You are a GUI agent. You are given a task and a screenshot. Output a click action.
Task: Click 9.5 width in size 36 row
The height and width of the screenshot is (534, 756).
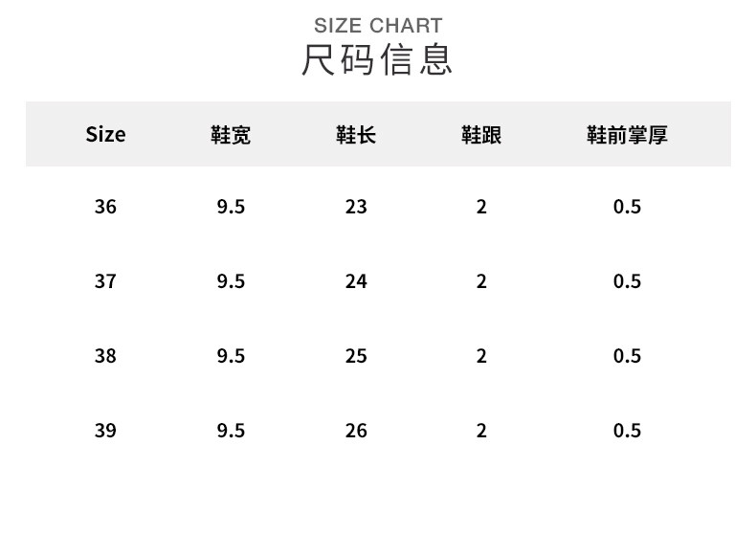pyautogui.click(x=231, y=207)
